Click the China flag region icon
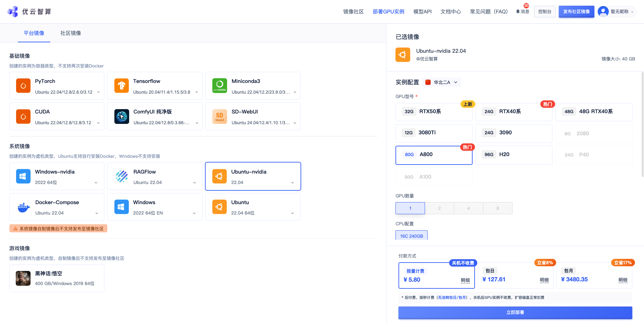The width and height of the screenshot is (644, 325). (428, 82)
